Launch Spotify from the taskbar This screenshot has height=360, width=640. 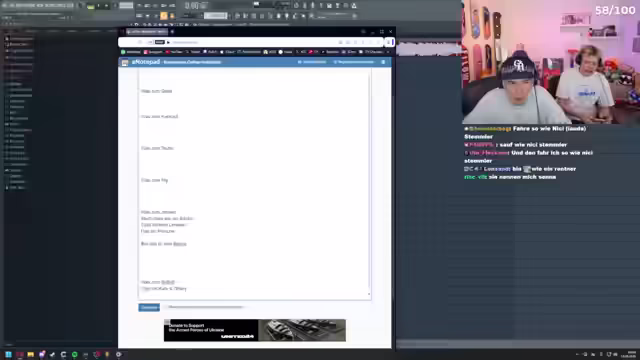74,354
